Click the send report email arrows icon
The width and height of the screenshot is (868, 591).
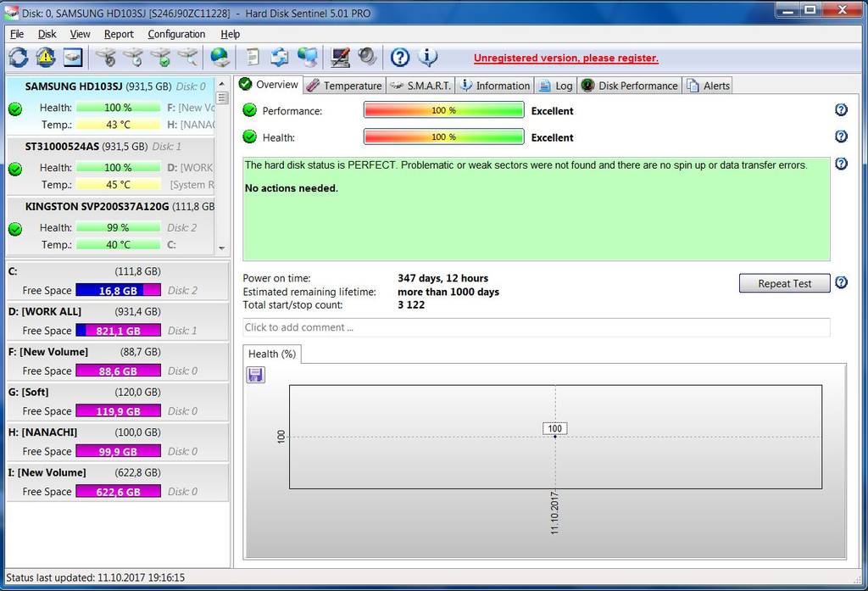point(280,57)
